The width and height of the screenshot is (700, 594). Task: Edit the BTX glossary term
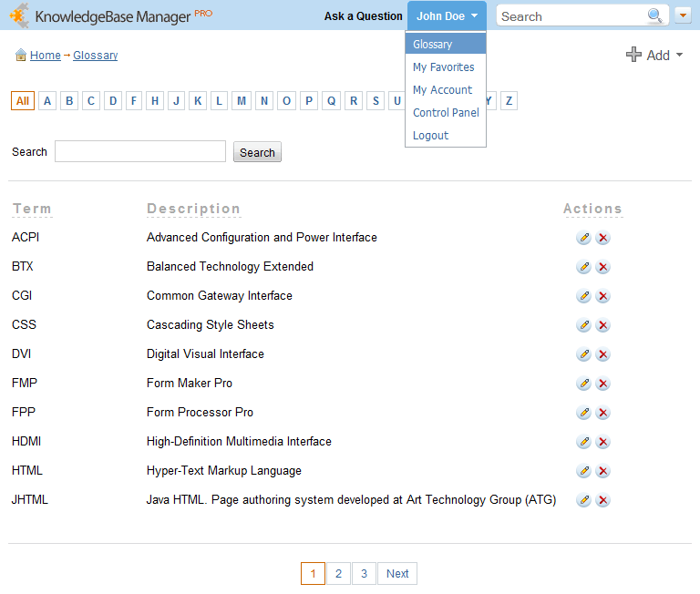point(583,267)
